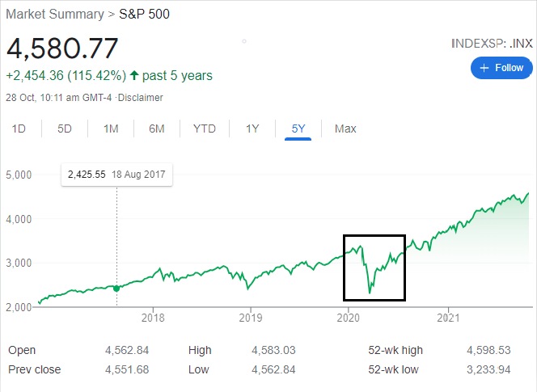Viewport: 537px width, 392px height.
Task: Click the green dot chart marker
Action: click(x=116, y=288)
